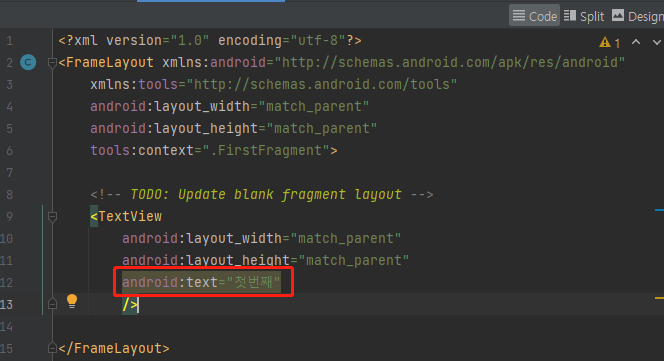
Task: Click the opening <FrameLayout tag name
Action: coord(110,62)
